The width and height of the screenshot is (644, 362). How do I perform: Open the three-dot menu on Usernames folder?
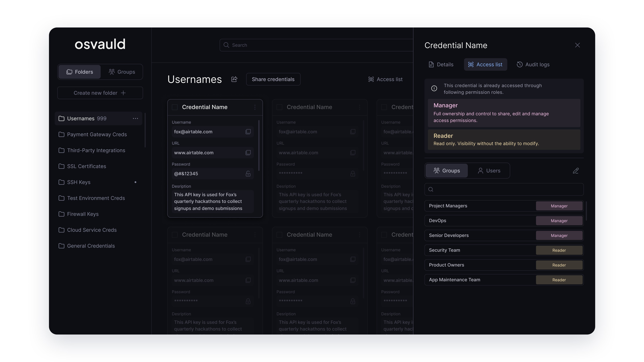pyautogui.click(x=135, y=118)
